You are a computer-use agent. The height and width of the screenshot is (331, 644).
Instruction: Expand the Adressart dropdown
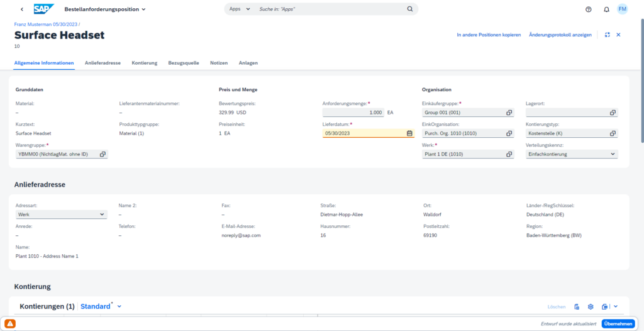tap(103, 214)
